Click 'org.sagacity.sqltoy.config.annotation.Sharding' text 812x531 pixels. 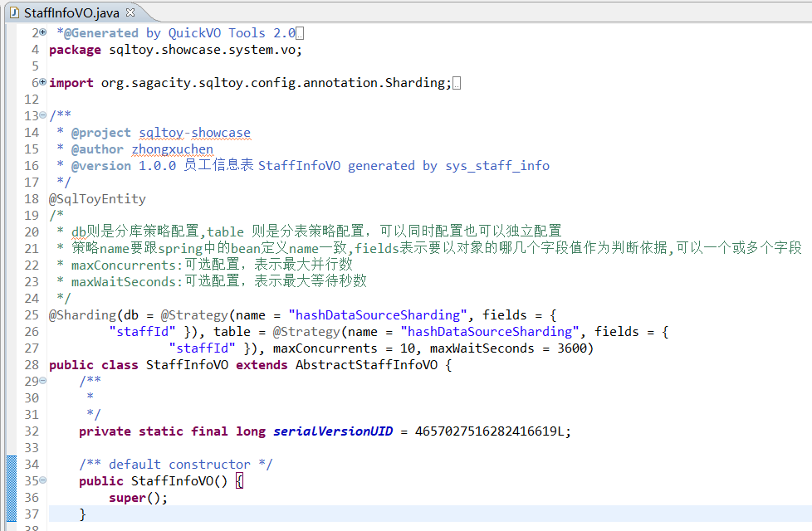[x=273, y=83]
